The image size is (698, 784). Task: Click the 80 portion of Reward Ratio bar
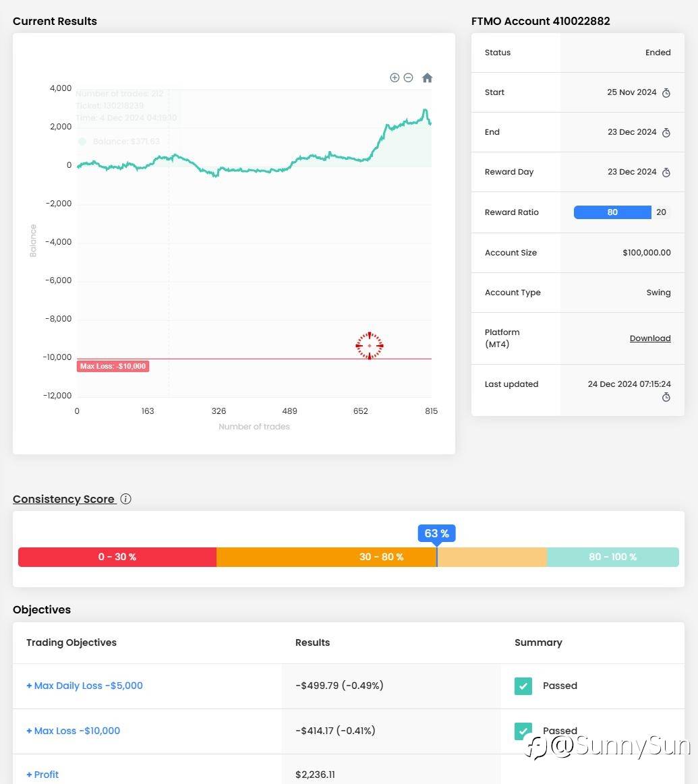612,212
